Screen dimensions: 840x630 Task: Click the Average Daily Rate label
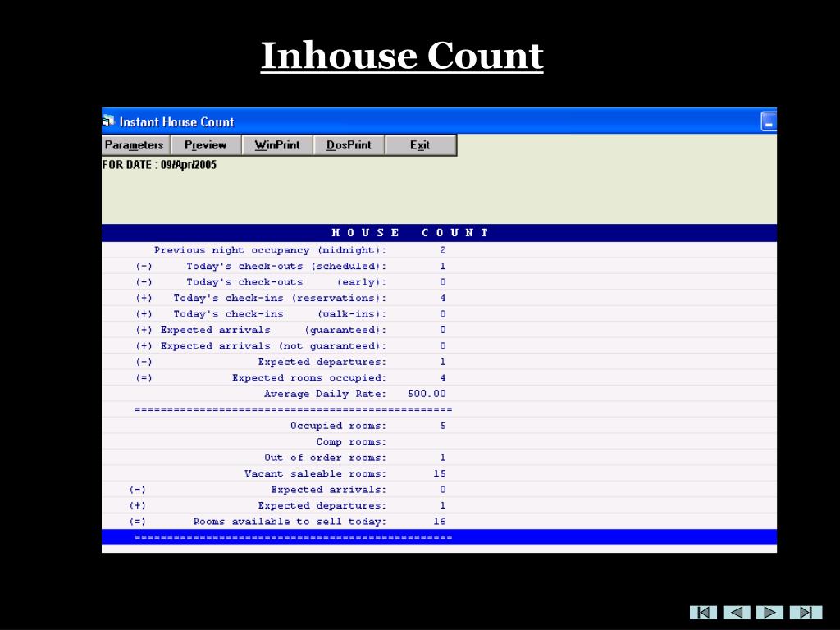pyautogui.click(x=325, y=394)
